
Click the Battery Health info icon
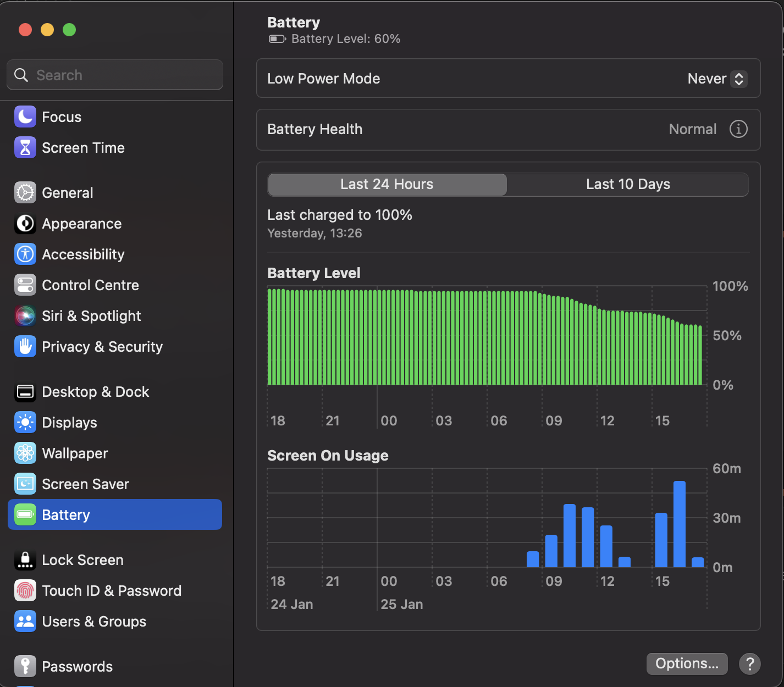[738, 129]
